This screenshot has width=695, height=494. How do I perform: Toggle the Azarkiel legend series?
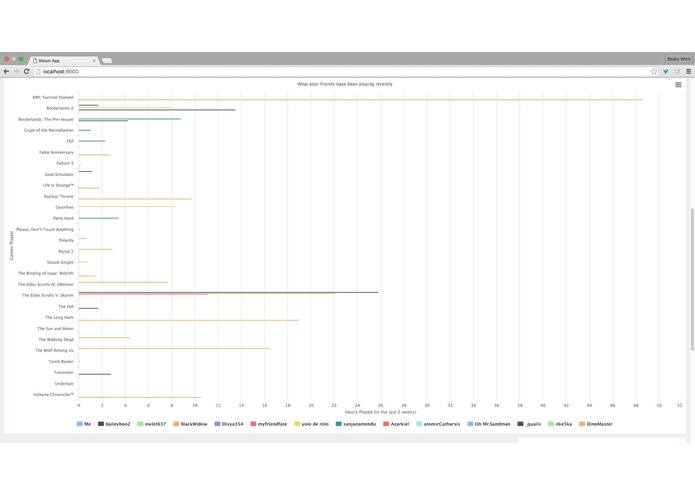click(x=396, y=424)
